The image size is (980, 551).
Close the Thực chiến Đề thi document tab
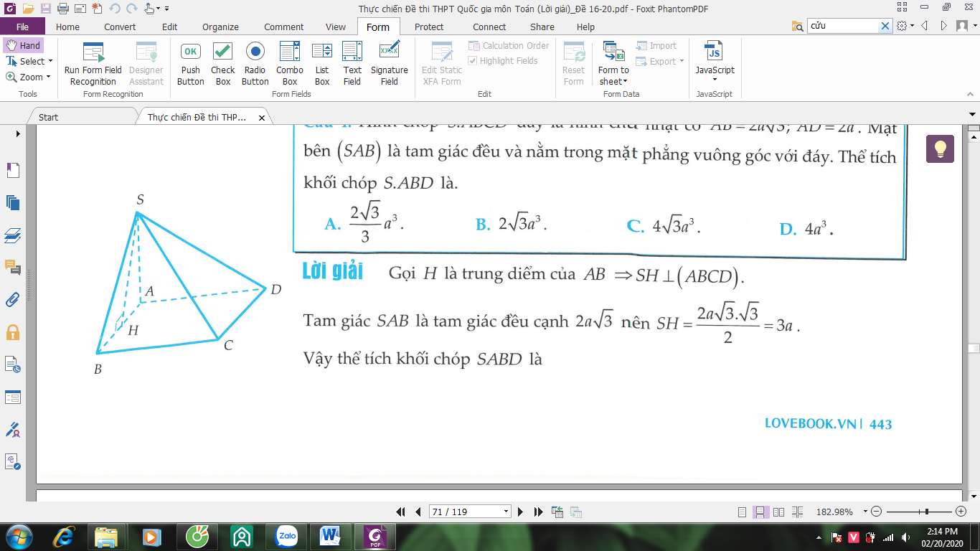pos(262,118)
